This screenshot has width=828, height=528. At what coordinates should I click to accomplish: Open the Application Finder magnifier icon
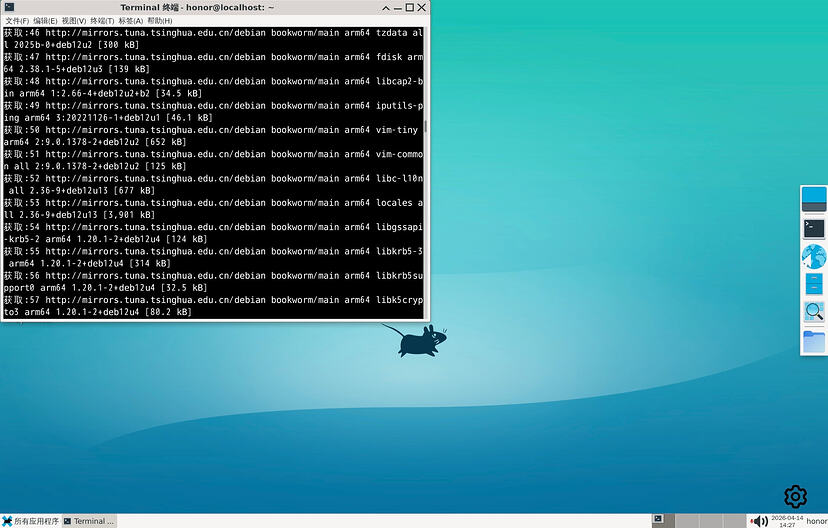(814, 312)
